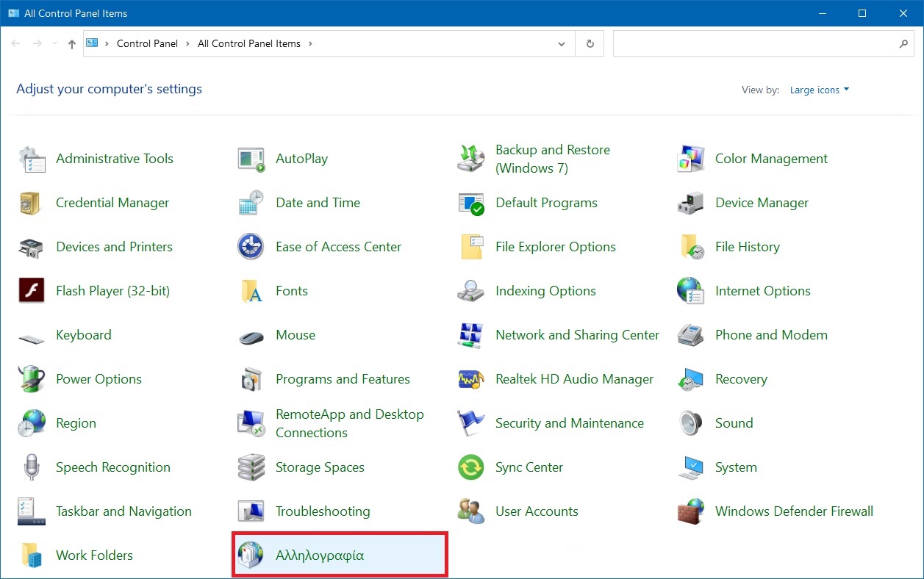This screenshot has width=924, height=579.
Task: Open the Programs and Features icon
Action: (x=251, y=379)
